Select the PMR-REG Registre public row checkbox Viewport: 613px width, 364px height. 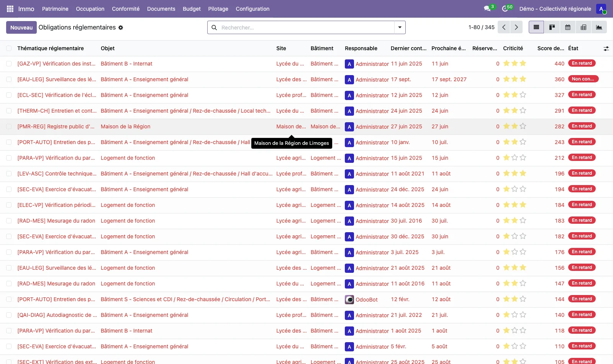pyautogui.click(x=9, y=126)
